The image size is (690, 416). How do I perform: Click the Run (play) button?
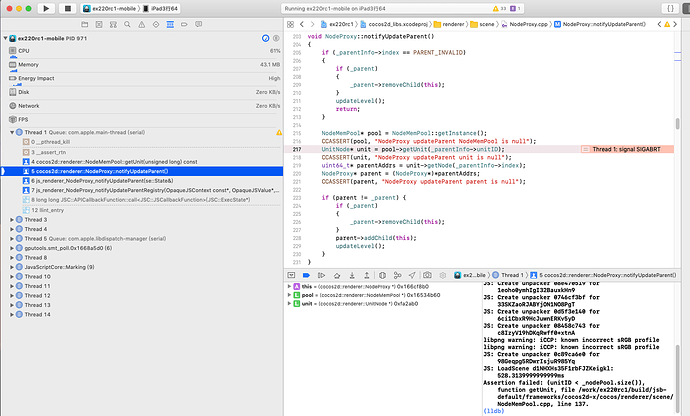tap(46, 8)
